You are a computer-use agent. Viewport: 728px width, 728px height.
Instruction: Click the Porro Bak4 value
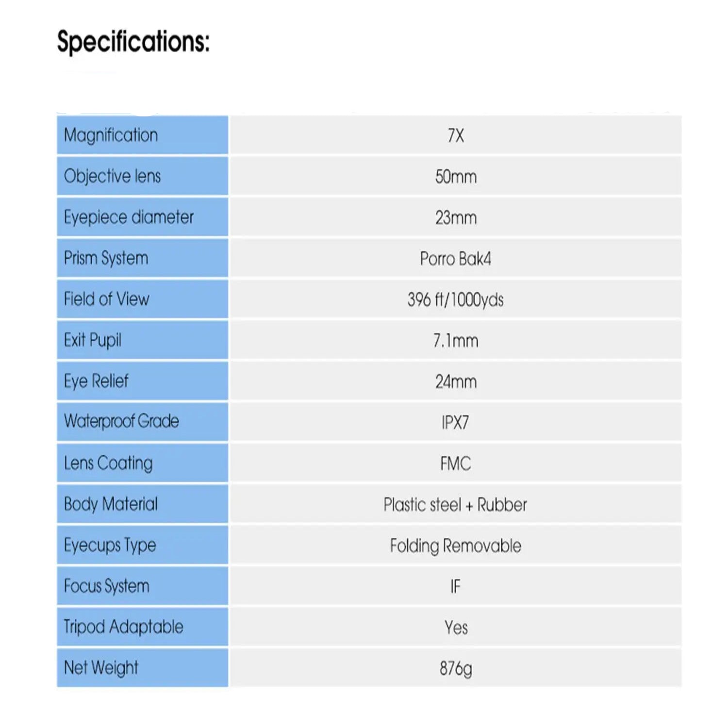(456, 259)
